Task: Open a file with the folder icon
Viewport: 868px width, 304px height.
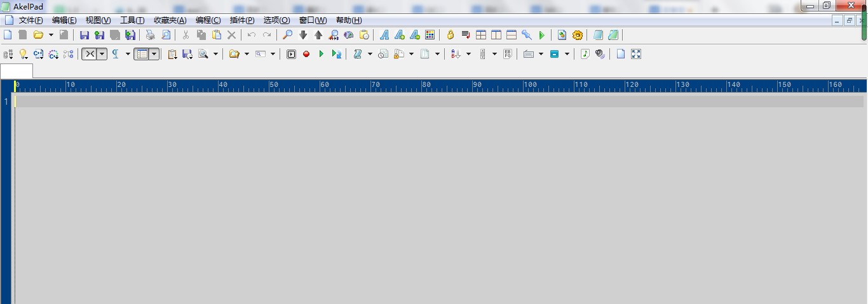Action: [38, 35]
